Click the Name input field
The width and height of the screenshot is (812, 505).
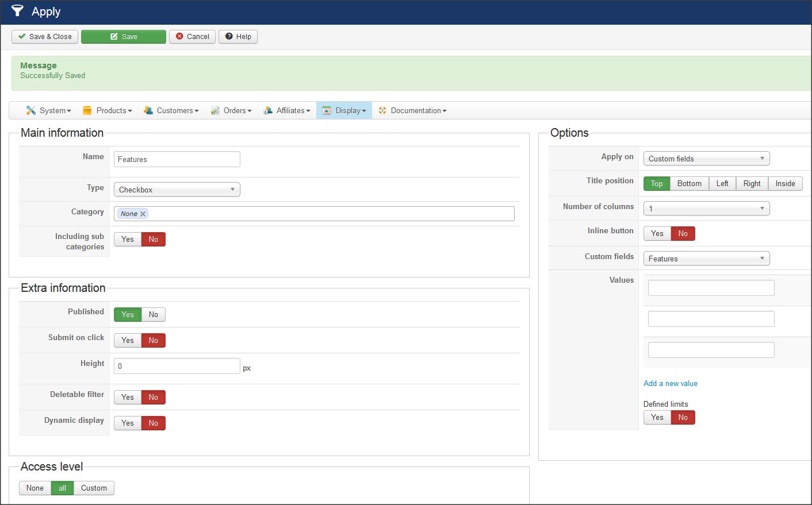177,159
